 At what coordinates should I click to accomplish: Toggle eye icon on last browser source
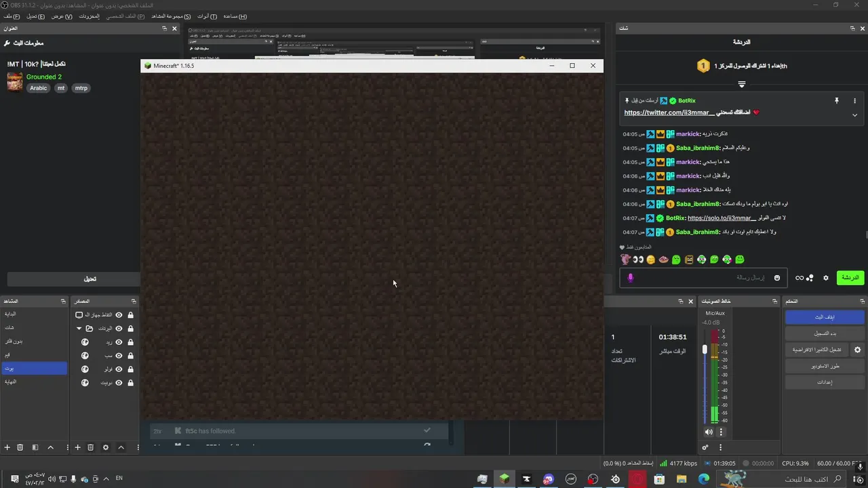[x=119, y=383]
